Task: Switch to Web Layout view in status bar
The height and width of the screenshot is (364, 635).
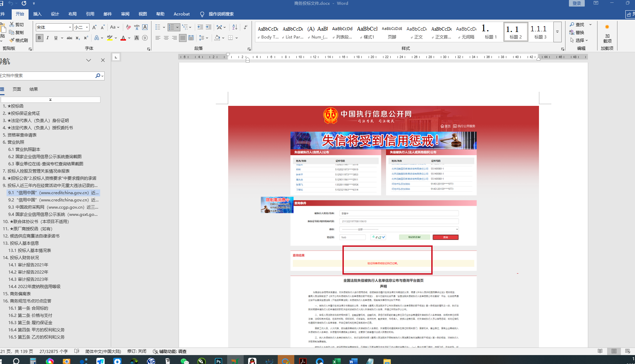Action: pyautogui.click(x=627, y=351)
